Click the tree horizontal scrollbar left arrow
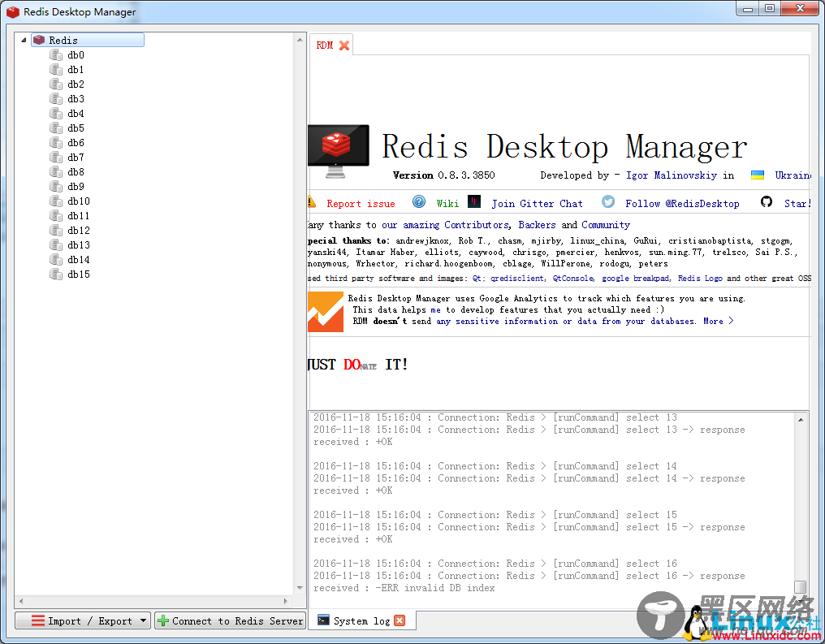 click(x=21, y=601)
